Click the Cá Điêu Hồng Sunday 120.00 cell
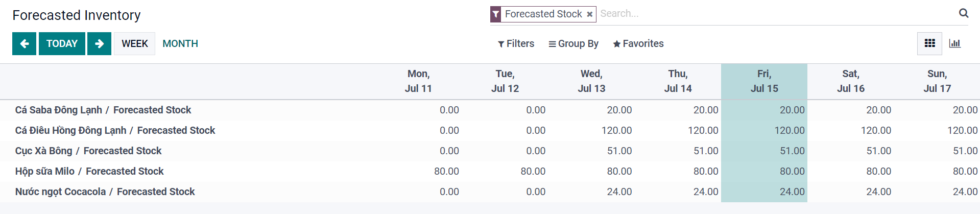The height and width of the screenshot is (214, 980). tap(962, 131)
